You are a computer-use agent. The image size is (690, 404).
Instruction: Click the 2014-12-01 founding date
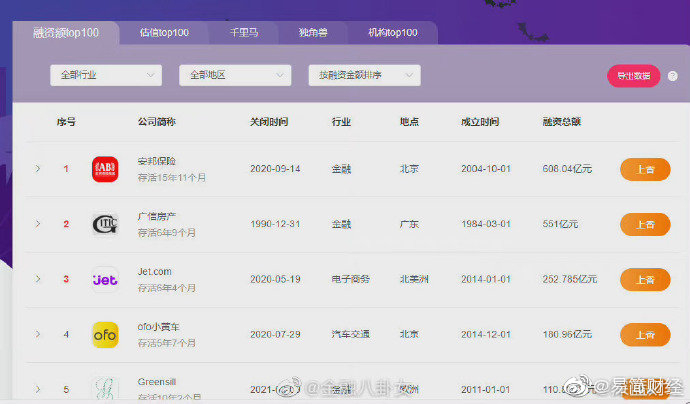pos(486,334)
